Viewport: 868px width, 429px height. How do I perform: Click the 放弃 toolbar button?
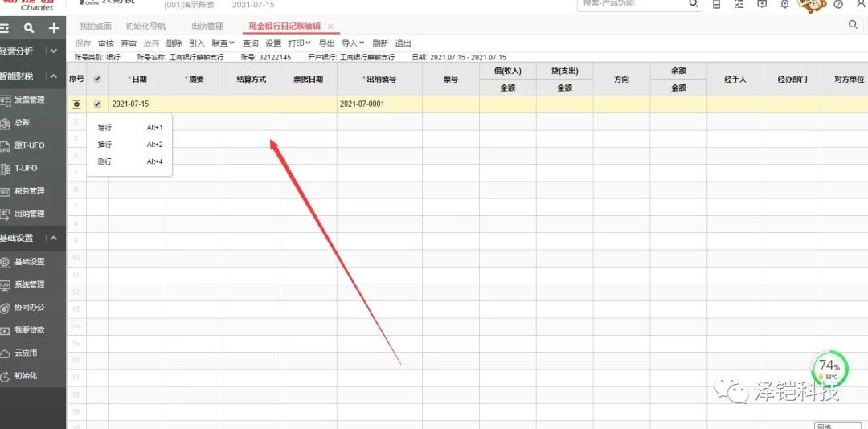151,43
